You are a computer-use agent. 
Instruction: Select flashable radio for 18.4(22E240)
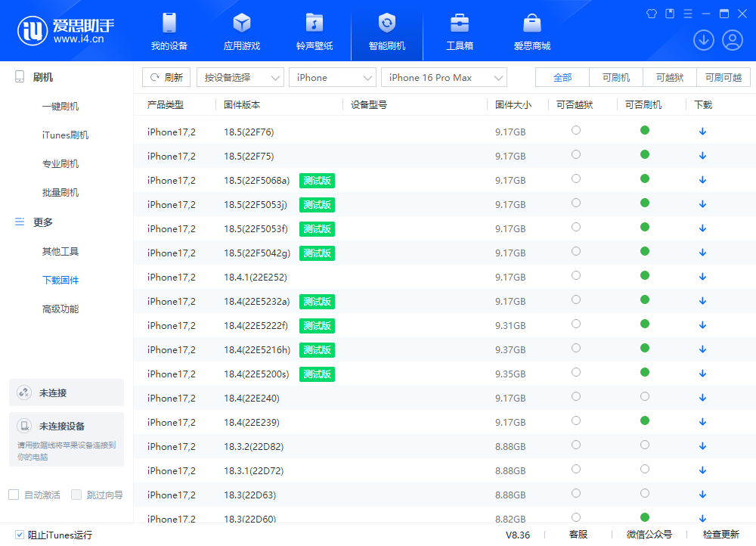coord(645,396)
